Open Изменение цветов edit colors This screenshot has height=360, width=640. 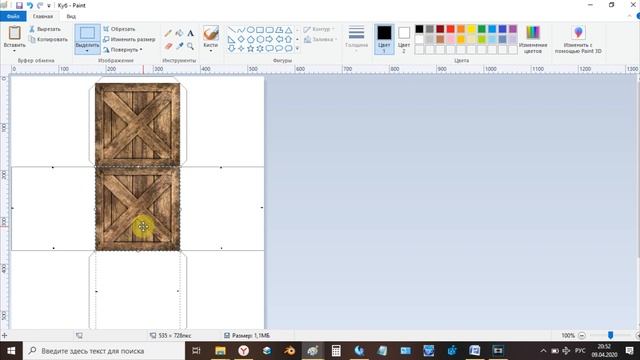(533, 39)
